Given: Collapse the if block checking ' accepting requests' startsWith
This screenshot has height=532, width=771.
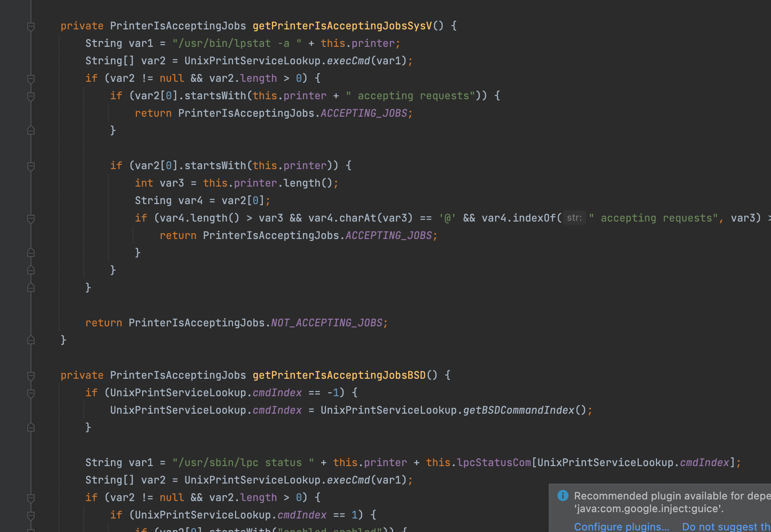Looking at the screenshot, I should [x=31, y=96].
